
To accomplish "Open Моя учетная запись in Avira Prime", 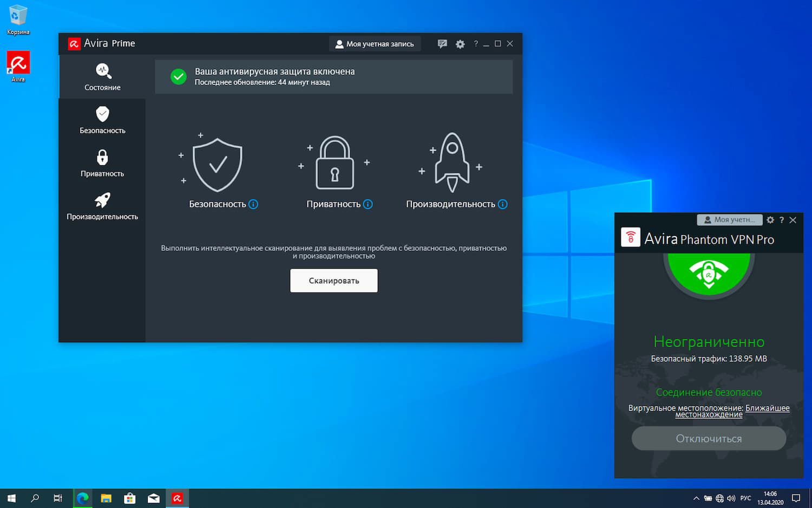I will [x=375, y=43].
